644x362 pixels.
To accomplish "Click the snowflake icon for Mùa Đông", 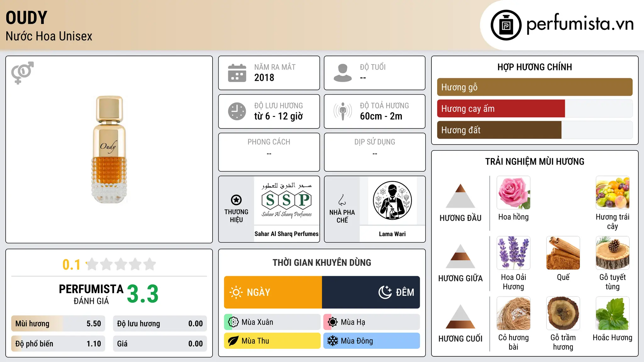I will pyautogui.click(x=332, y=341).
